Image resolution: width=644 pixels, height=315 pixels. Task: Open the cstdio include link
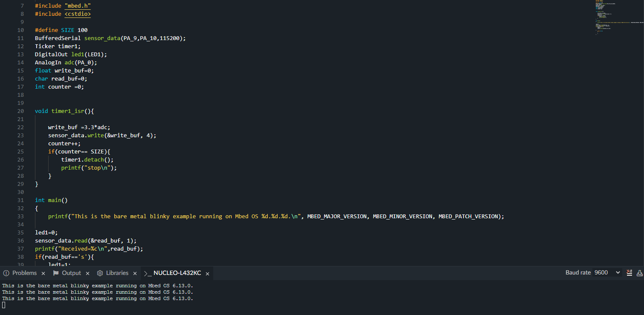click(x=77, y=14)
